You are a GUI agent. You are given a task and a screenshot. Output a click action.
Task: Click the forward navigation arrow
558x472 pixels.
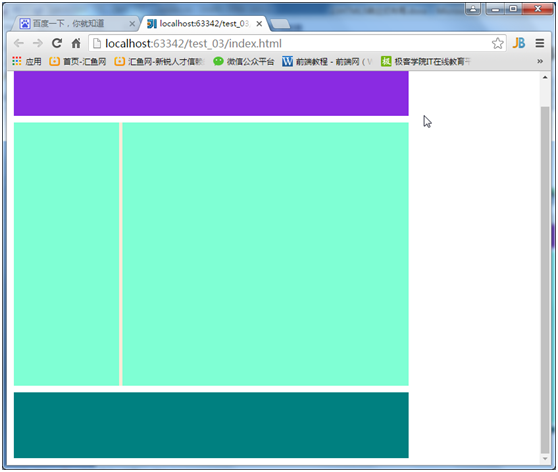coord(38,43)
